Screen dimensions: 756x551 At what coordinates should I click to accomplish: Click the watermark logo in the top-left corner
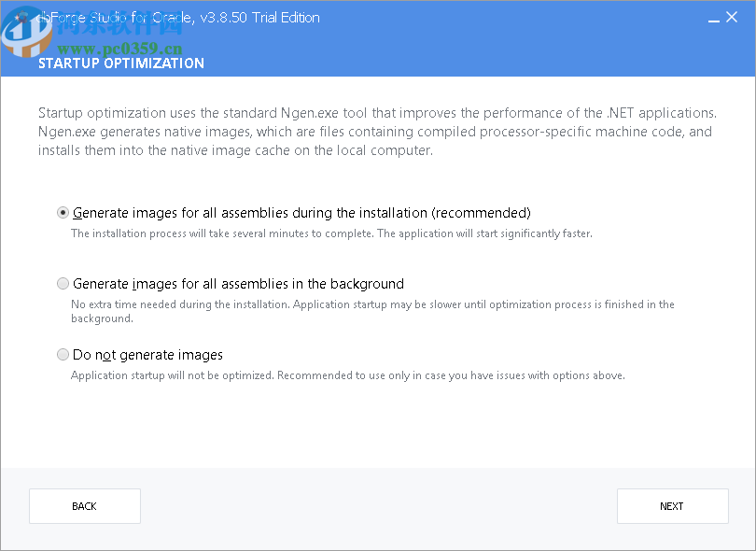pyautogui.click(x=26, y=33)
